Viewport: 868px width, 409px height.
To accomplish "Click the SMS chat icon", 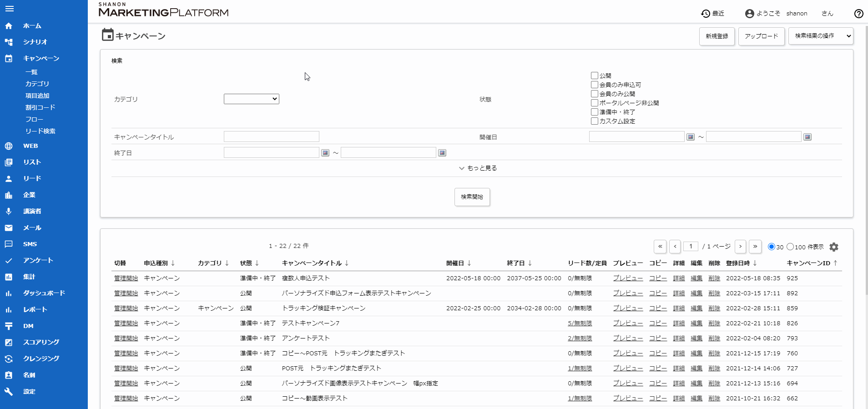I will [x=9, y=244].
